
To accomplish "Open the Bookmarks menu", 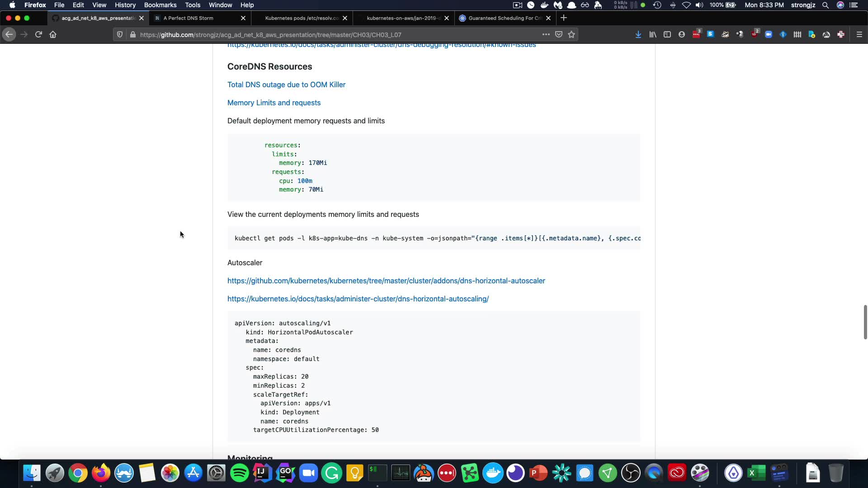I will point(160,5).
